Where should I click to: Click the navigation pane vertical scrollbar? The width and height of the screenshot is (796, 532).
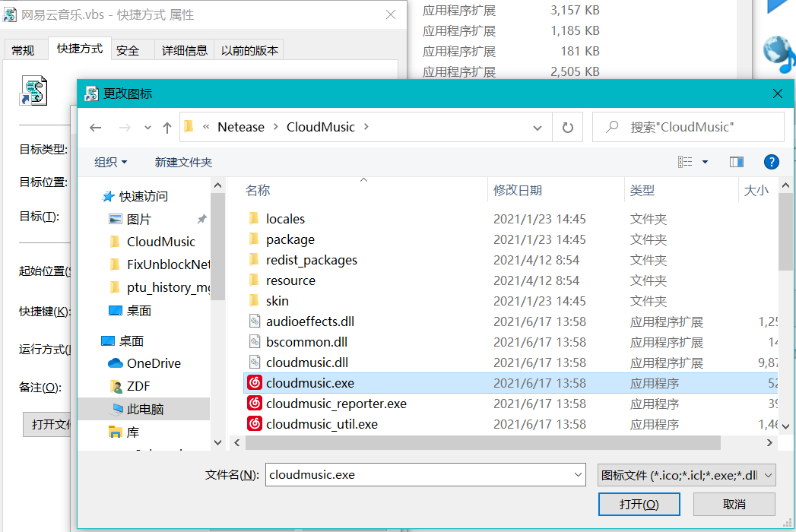pos(217,246)
